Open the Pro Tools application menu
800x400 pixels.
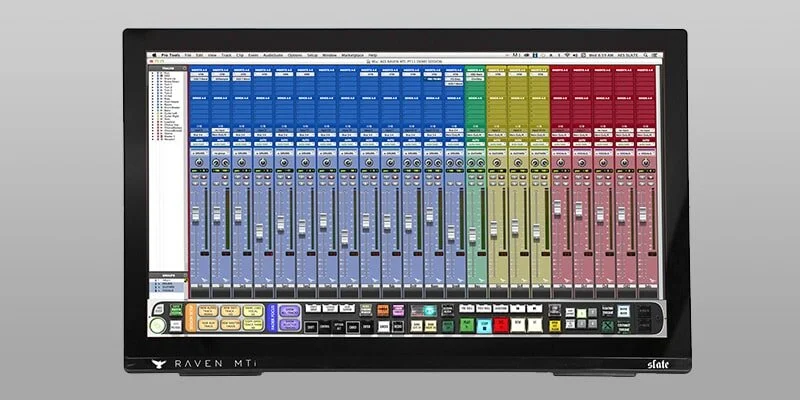171,55
